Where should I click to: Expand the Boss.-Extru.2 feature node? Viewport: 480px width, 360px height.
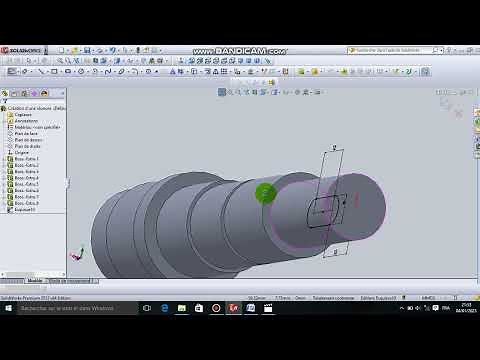click(x=3, y=165)
